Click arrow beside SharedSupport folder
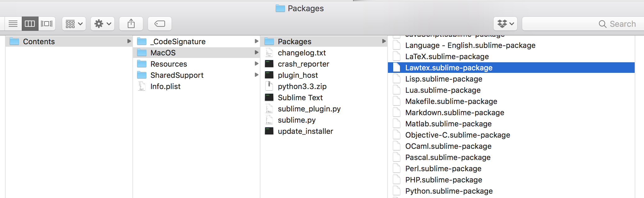644x198 pixels. click(x=256, y=75)
